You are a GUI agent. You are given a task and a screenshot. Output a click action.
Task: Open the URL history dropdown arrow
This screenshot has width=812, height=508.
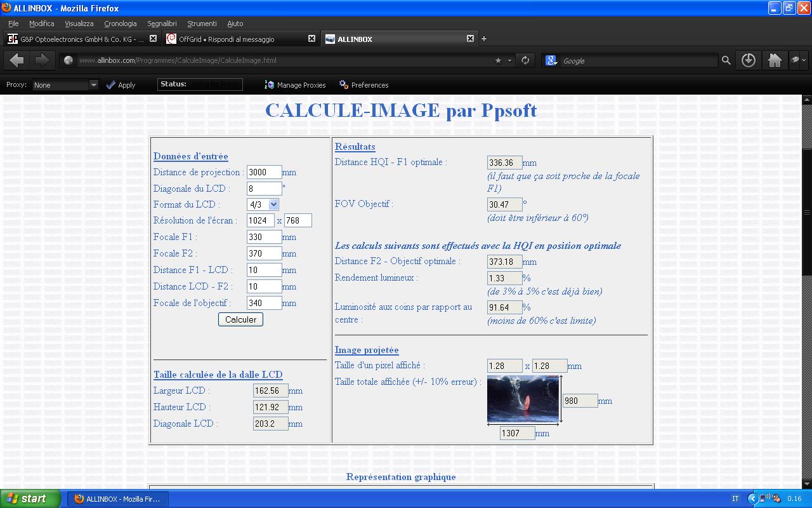click(509, 61)
